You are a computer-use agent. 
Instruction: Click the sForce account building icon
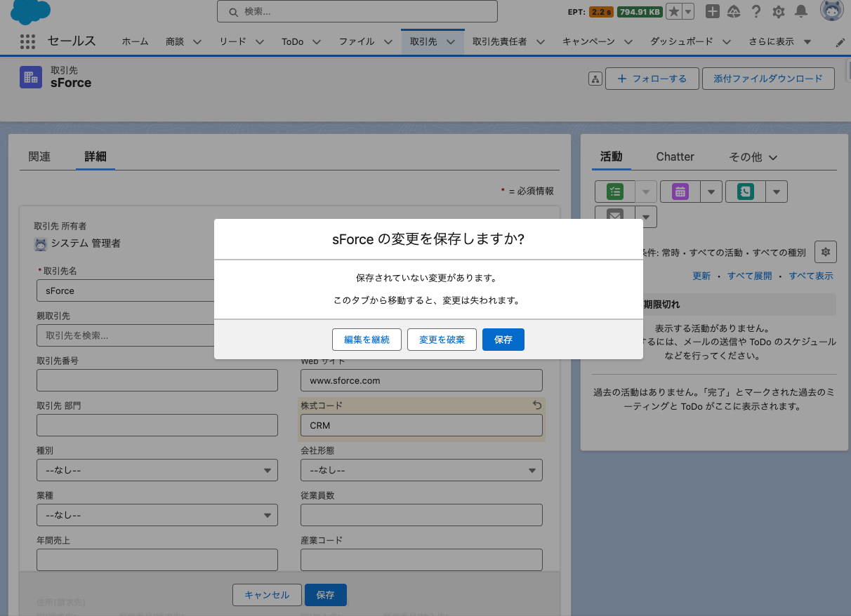coord(31,78)
